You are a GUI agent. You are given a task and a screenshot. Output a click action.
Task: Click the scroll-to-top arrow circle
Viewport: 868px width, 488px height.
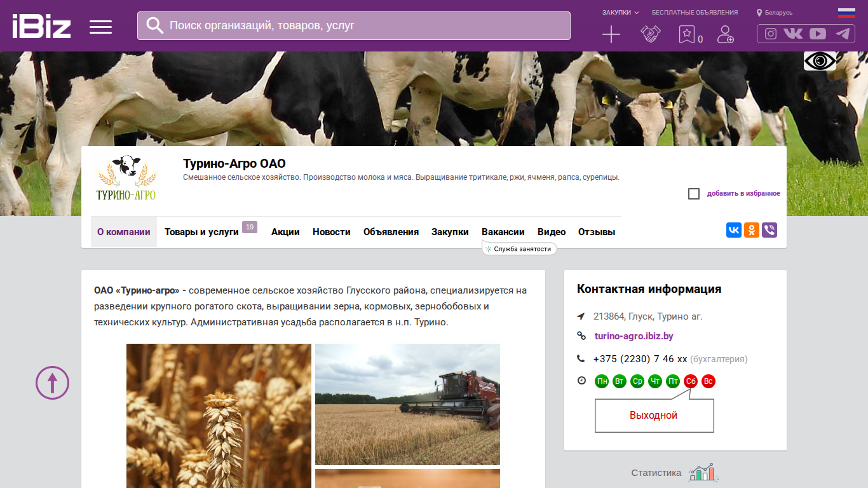pos(52,383)
